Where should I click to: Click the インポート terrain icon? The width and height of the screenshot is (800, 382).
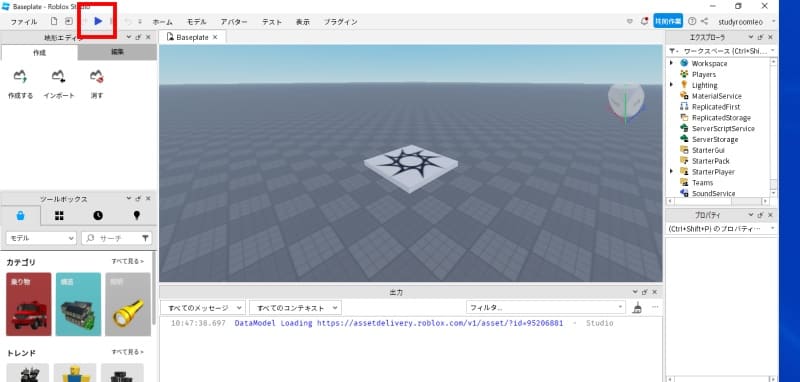(x=59, y=84)
